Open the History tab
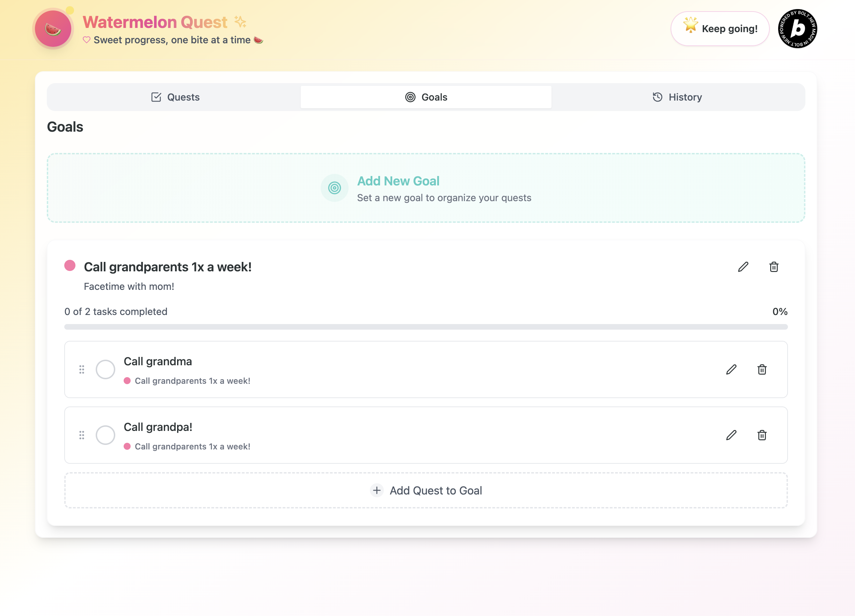Viewport: 855px width, 616px height. click(x=677, y=97)
